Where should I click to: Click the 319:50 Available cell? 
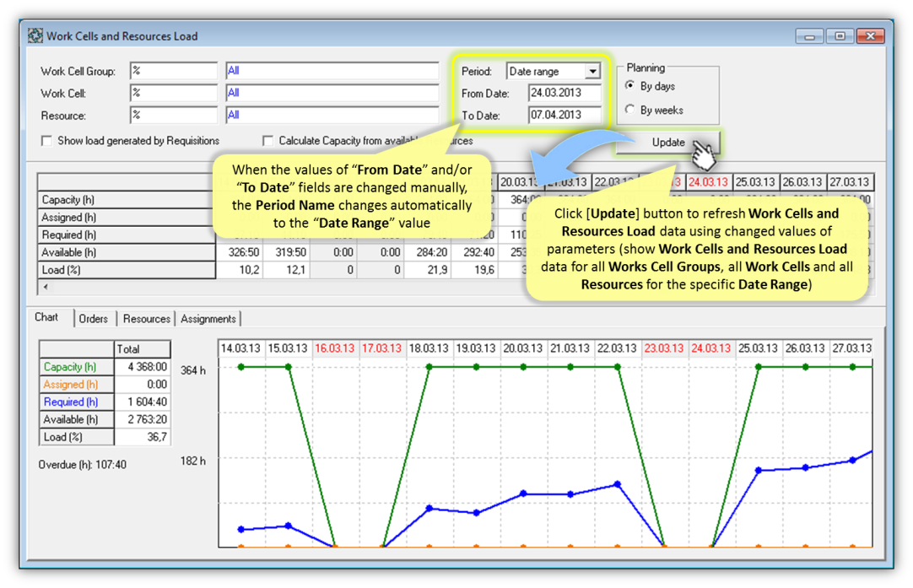tap(286, 252)
